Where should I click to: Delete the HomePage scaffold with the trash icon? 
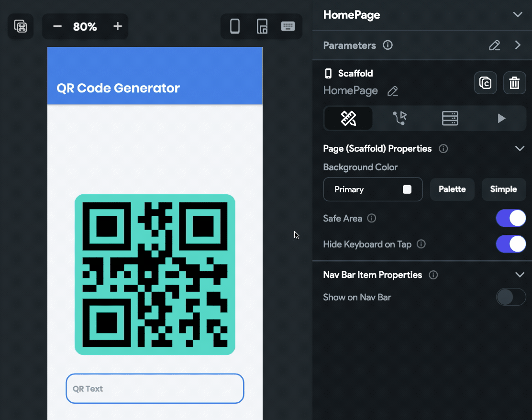coord(514,83)
